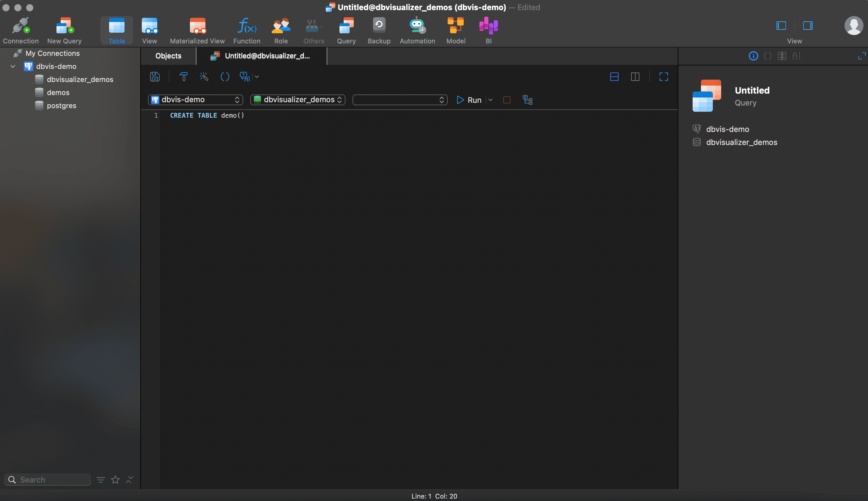
Task: Expand the Run options arrow
Action: pyautogui.click(x=490, y=100)
